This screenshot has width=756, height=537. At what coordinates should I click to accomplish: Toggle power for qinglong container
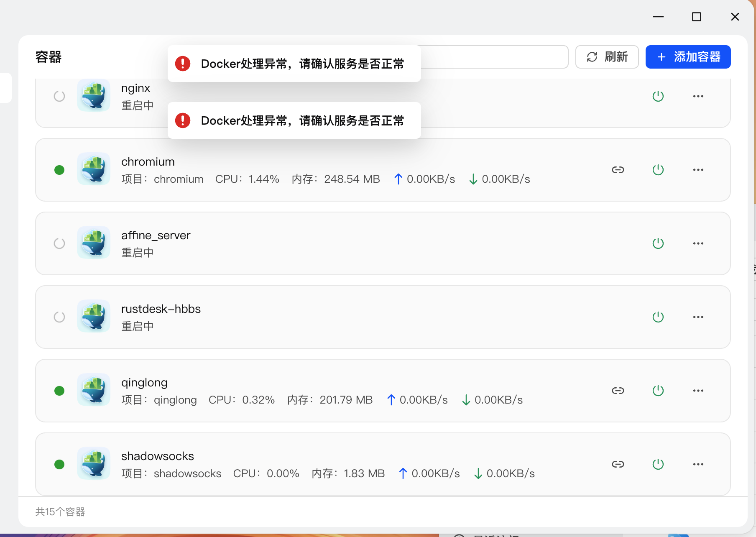[658, 391]
